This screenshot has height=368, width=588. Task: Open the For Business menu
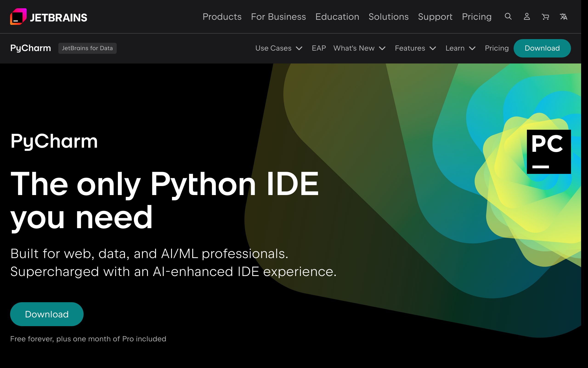[x=278, y=17]
